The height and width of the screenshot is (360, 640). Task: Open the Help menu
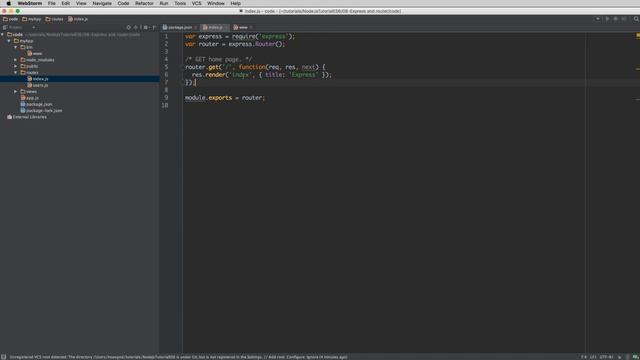tap(236, 3)
